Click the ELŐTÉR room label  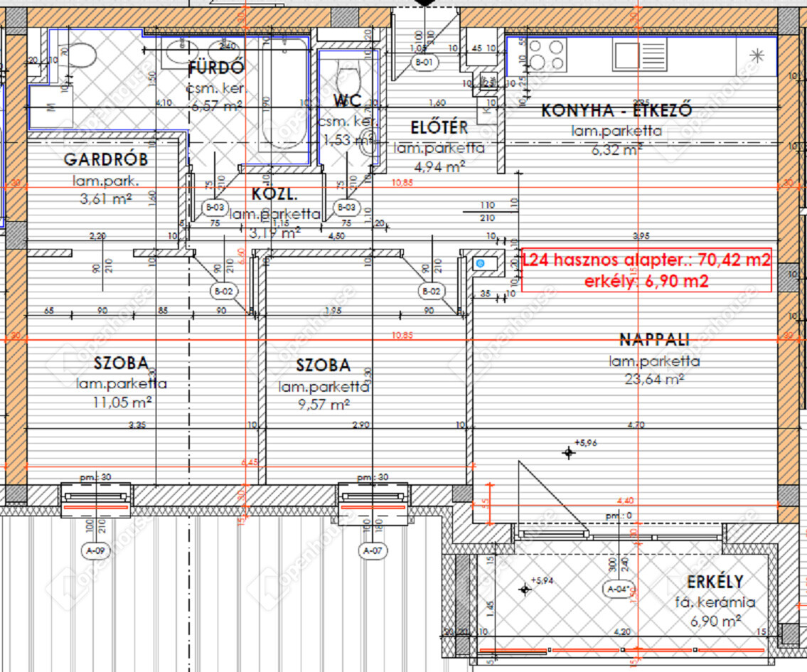(439, 128)
